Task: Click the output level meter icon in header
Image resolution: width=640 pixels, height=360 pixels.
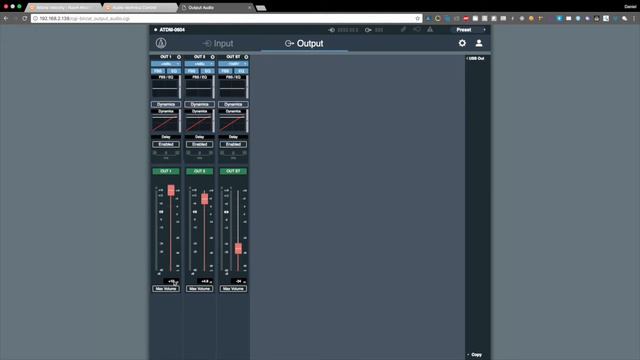Action: [368, 30]
